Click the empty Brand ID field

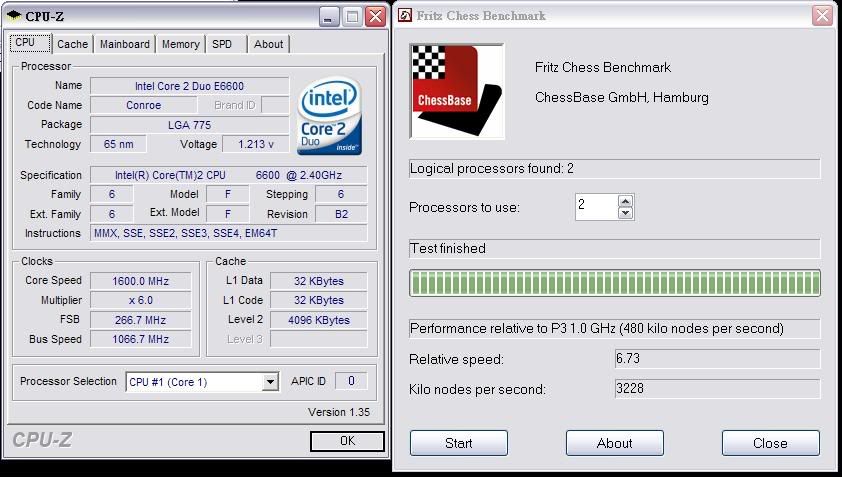pyautogui.click(x=275, y=105)
